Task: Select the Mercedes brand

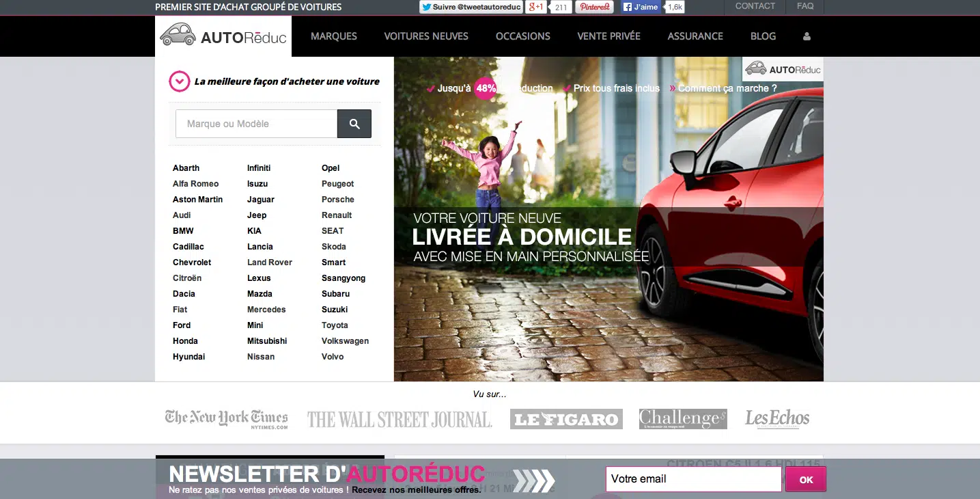Action: [x=266, y=310]
